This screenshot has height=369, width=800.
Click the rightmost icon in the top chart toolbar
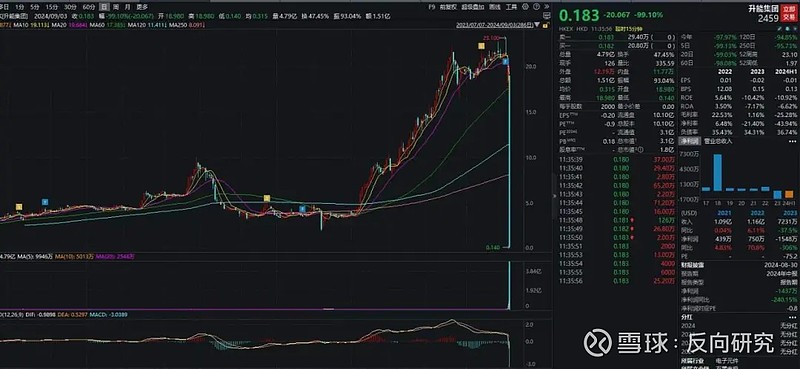(x=547, y=7)
